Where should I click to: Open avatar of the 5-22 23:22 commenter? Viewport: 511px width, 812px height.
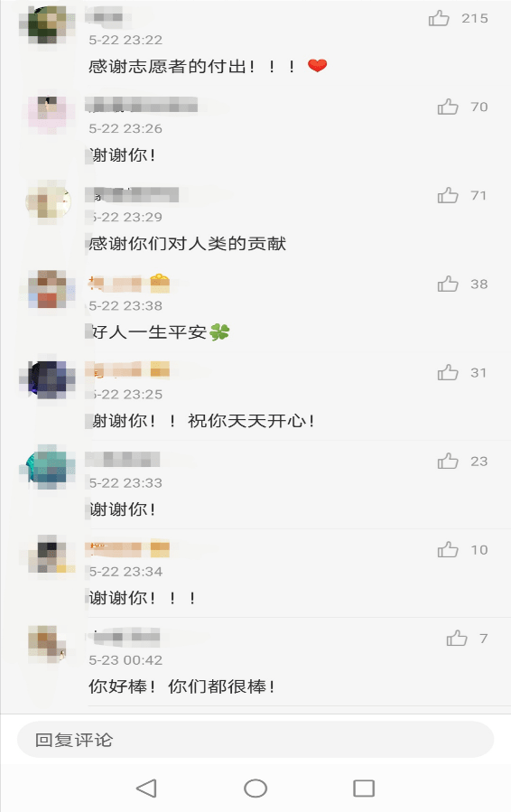coord(48,24)
